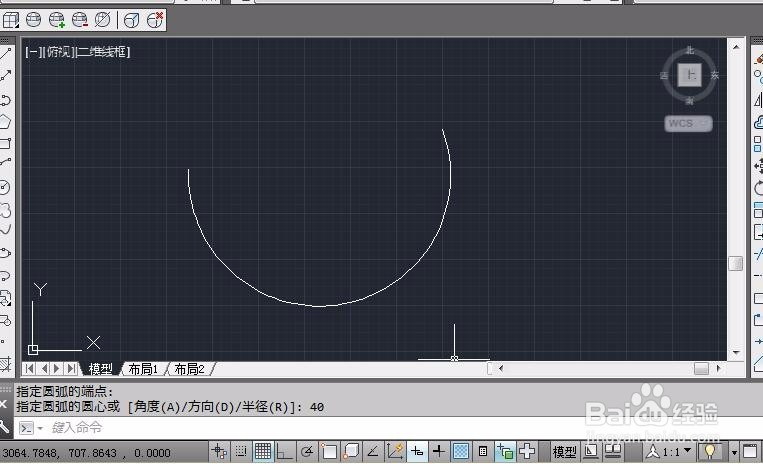Toggle Selection Cycling in status bar
Screen dimensions: 763x464
click(505, 452)
